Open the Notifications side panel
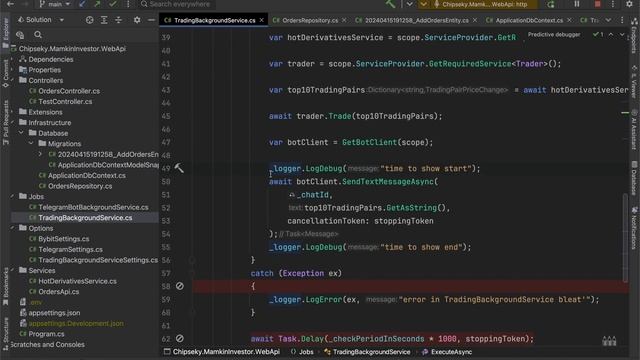Screen dimensions: 640x360 [634, 228]
